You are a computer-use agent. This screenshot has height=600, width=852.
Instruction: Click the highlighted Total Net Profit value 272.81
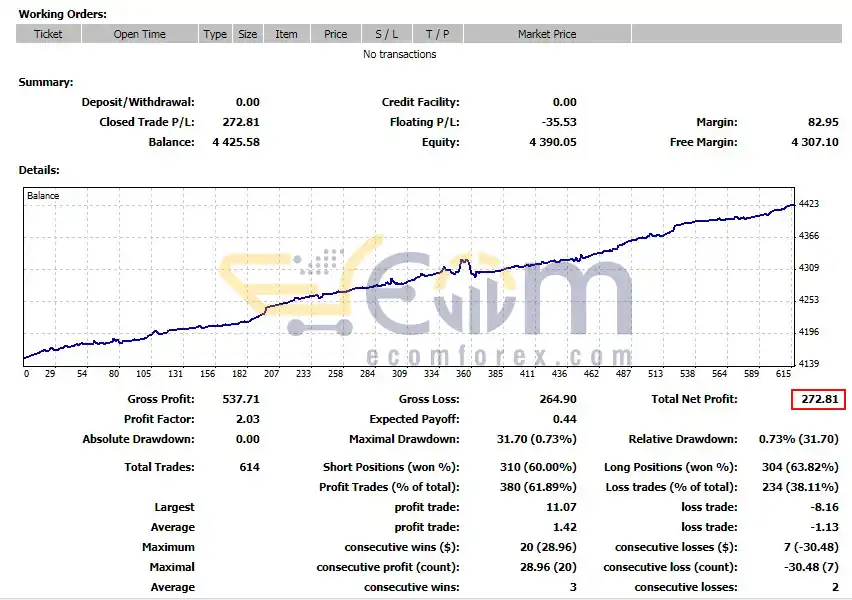tap(819, 399)
